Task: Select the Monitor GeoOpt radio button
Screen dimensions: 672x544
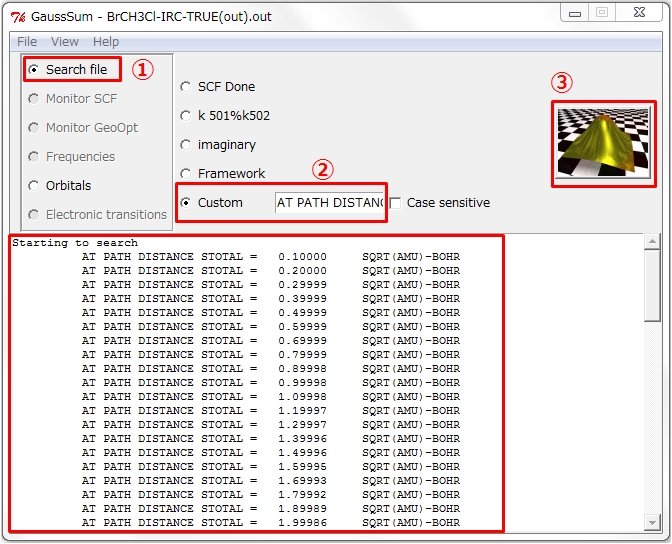Action: point(34,127)
